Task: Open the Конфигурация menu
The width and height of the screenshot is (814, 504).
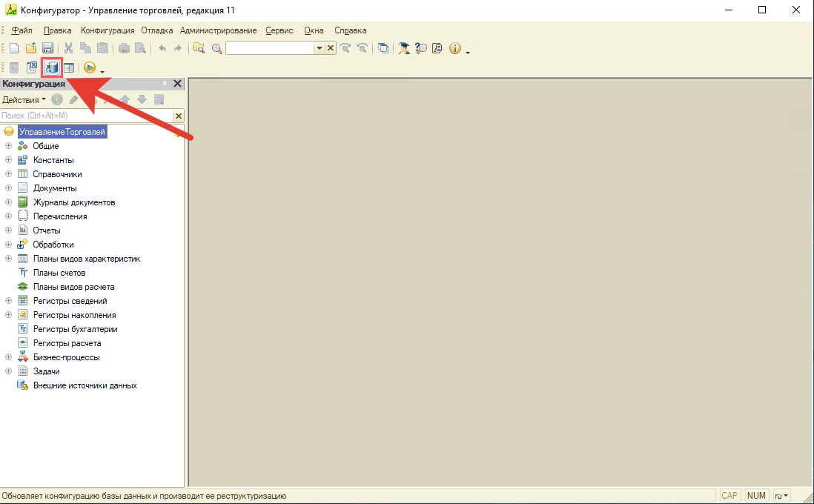Action: coord(107,30)
